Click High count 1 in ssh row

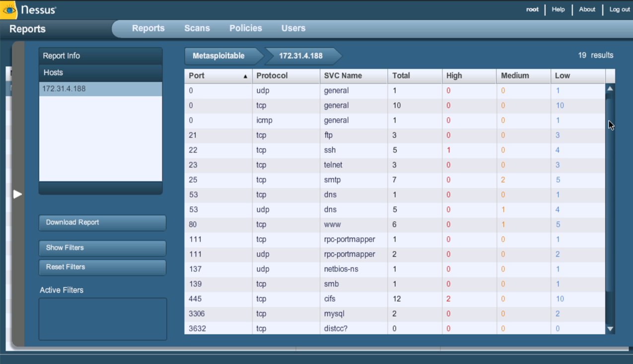point(448,150)
